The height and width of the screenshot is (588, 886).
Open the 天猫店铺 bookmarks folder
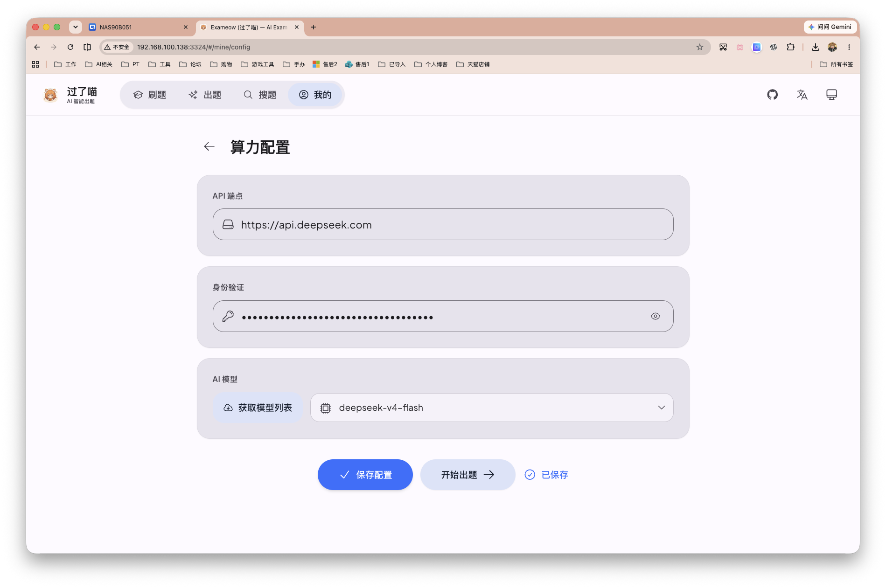coord(473,64)
